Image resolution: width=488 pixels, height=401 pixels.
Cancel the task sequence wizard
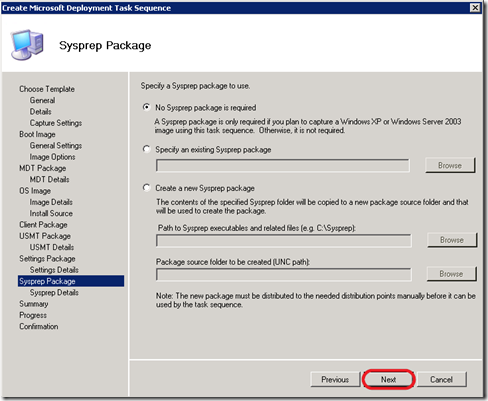pos(441,379)
